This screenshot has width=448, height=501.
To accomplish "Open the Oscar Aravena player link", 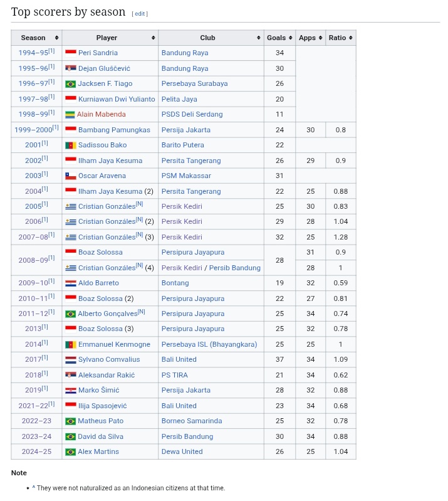I will point(102,176).
